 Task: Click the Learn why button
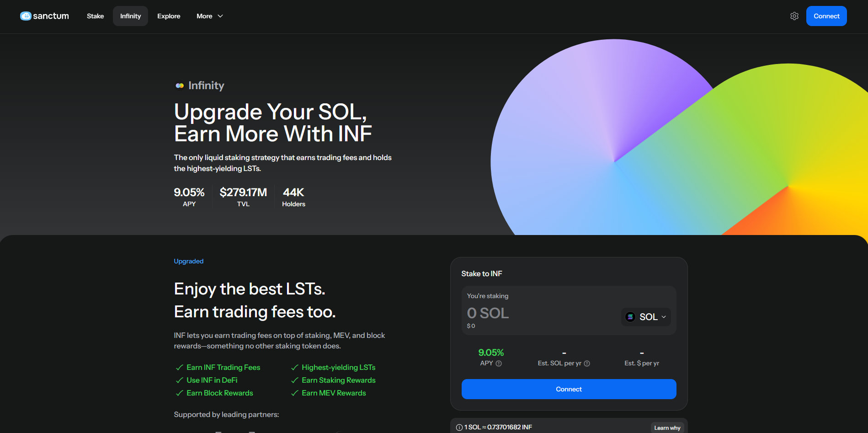pyautogui.click(x=667, y=428)
